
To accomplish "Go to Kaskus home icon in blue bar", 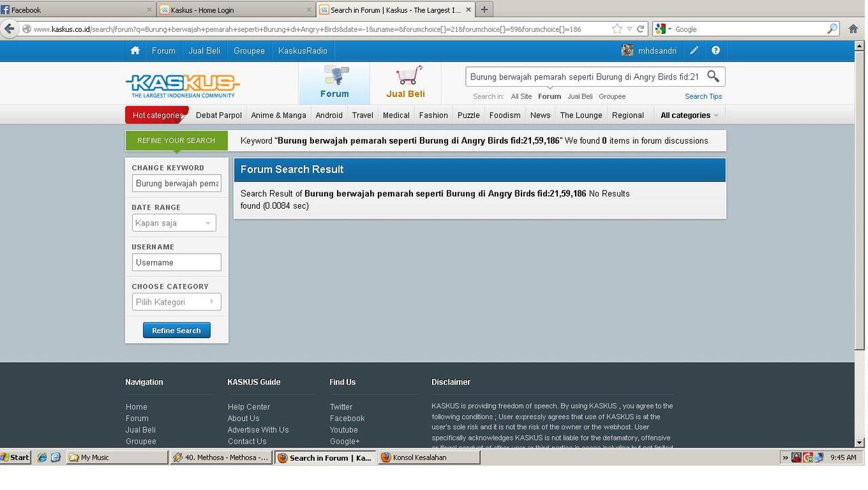I will coord(135,51).
